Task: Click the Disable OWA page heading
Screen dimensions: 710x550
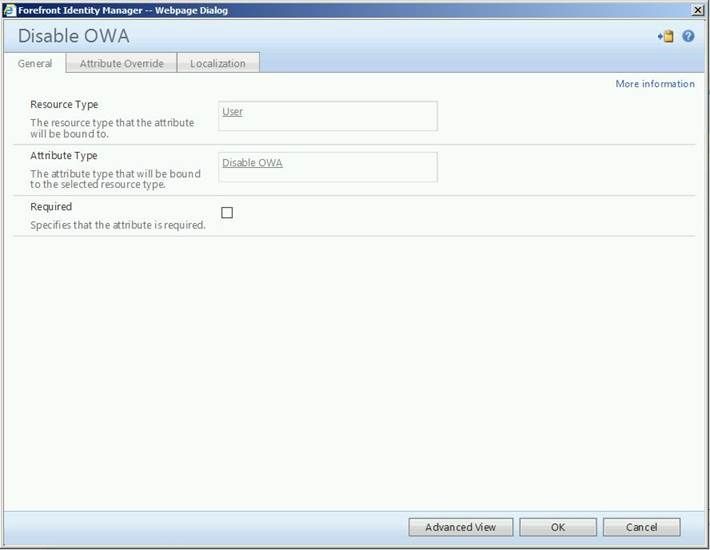Action: 73,36
